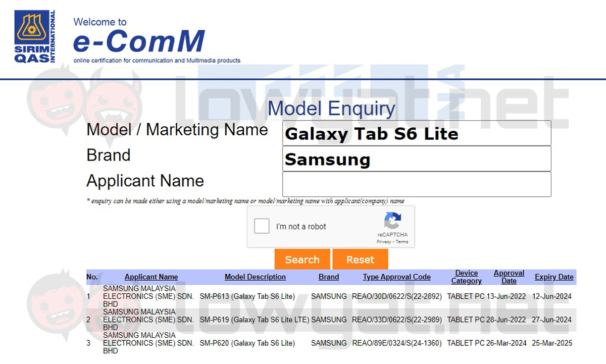This screenshot has width=606, height=364.
Task: Sort by the Model Description column header
Action: [x=255, y=277]
